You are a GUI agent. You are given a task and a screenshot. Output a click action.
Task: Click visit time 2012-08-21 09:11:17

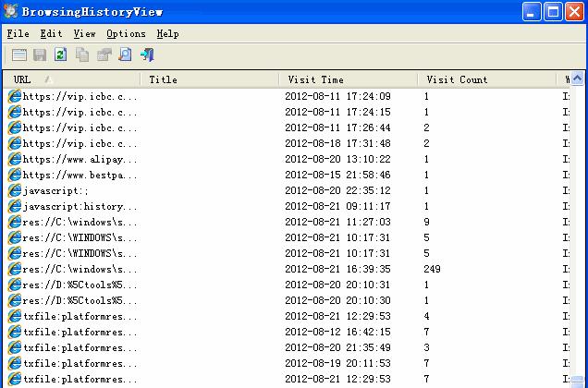click(337, 206)
